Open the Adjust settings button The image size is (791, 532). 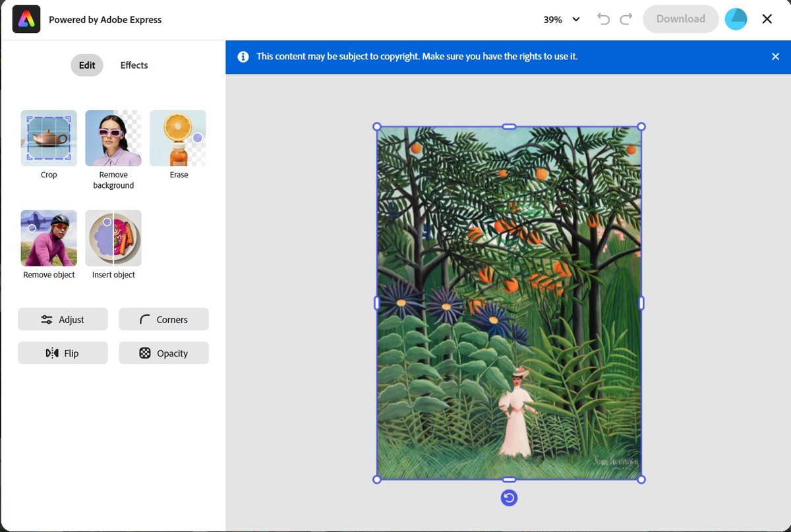tap(63, 319)
